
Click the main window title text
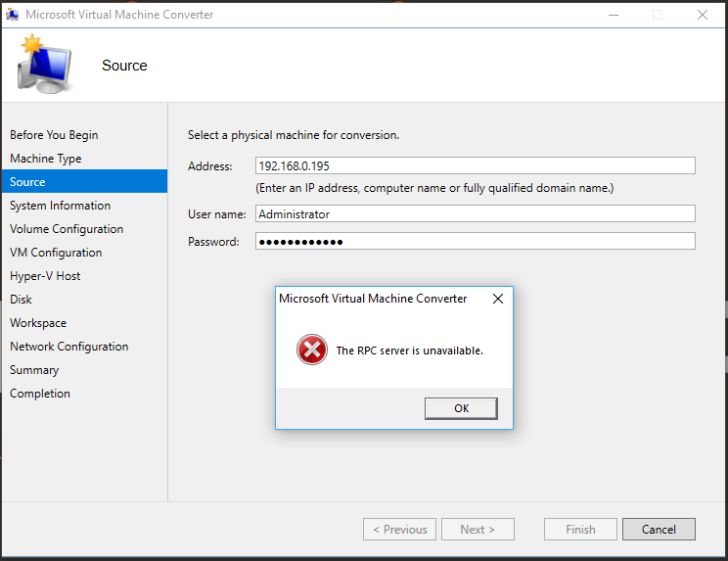point(119,15)
